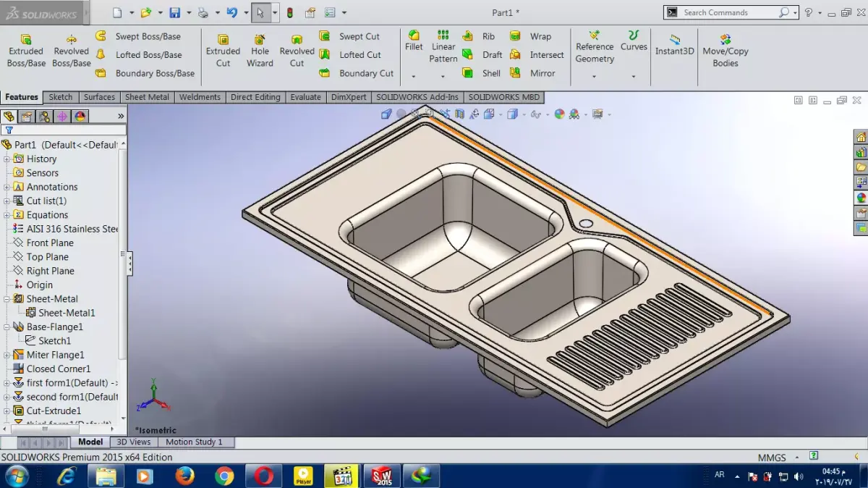This screenshot has height=488, width=868.
Task: Select Closed Corner1 in feature tree
Action: 58,369
